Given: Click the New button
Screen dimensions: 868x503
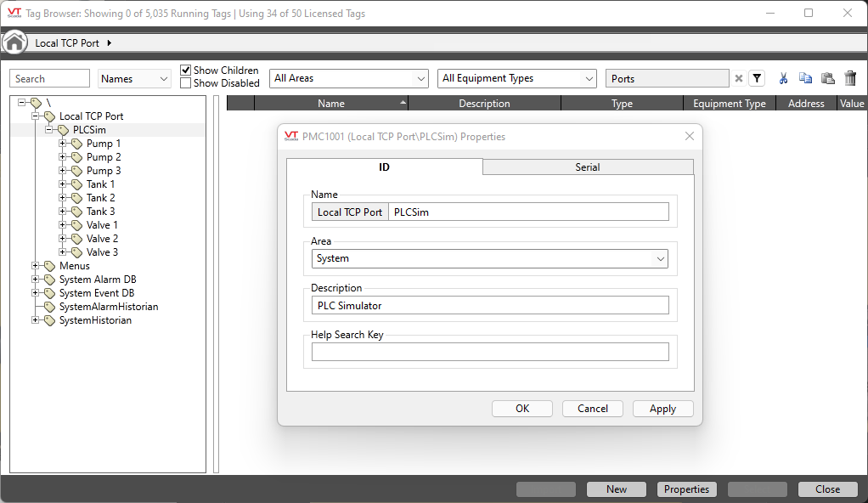Looking at the screenshot, I should tap(617, 489).
